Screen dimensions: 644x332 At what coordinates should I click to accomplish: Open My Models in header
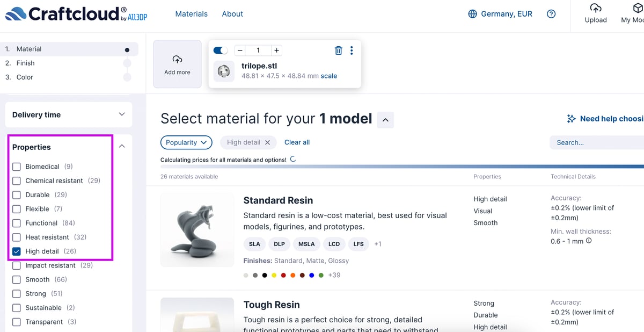pyautogui.click(x=632, y=15)
